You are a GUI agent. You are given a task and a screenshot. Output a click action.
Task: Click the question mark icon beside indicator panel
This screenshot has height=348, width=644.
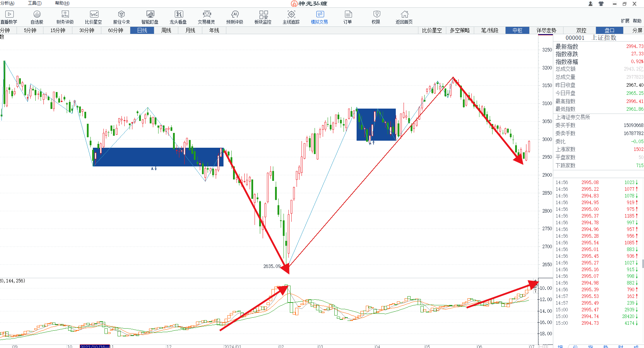coord(535,291)
